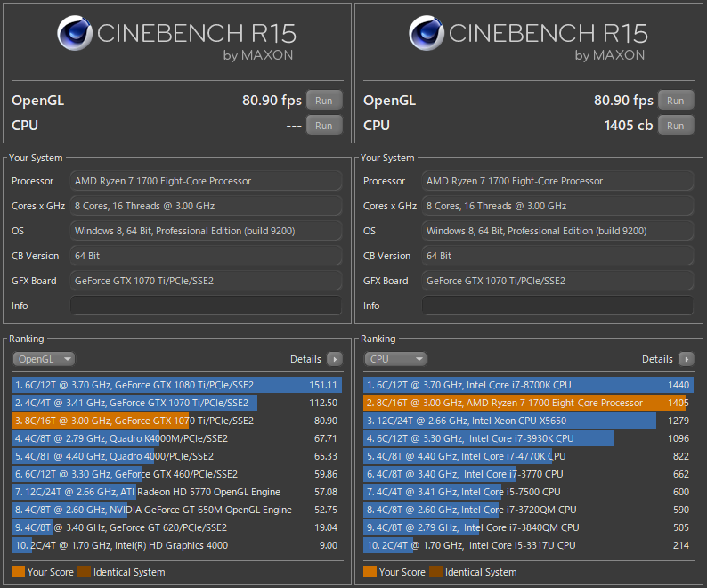This screenshot has height=588, width=707.
Task: Click the Cinebench logo icon in right window
Action: click(x=427, y=33)
